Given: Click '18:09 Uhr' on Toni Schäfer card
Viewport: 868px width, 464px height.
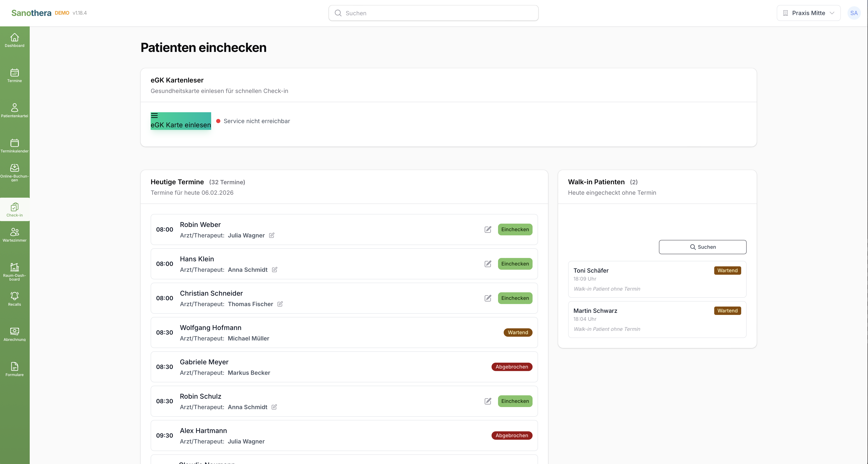Looking at the screenshot, I should [585, 279].
